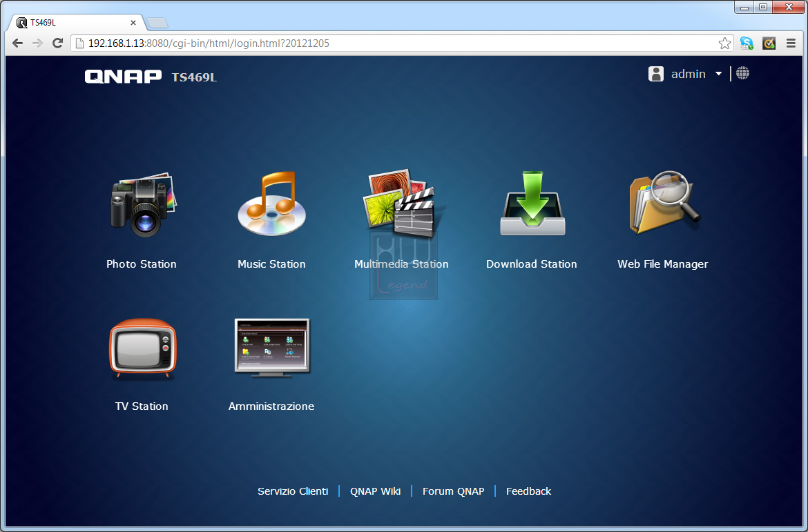The width and height of the screenshot is (808, 532).
Task: Click the Amministrazione label
Action: coord(271,406)
